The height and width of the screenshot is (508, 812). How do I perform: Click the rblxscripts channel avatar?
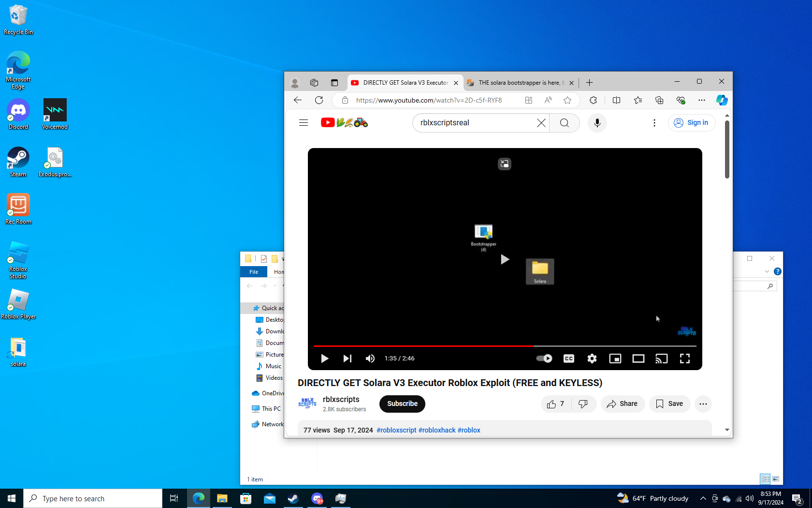click(307, 403)
